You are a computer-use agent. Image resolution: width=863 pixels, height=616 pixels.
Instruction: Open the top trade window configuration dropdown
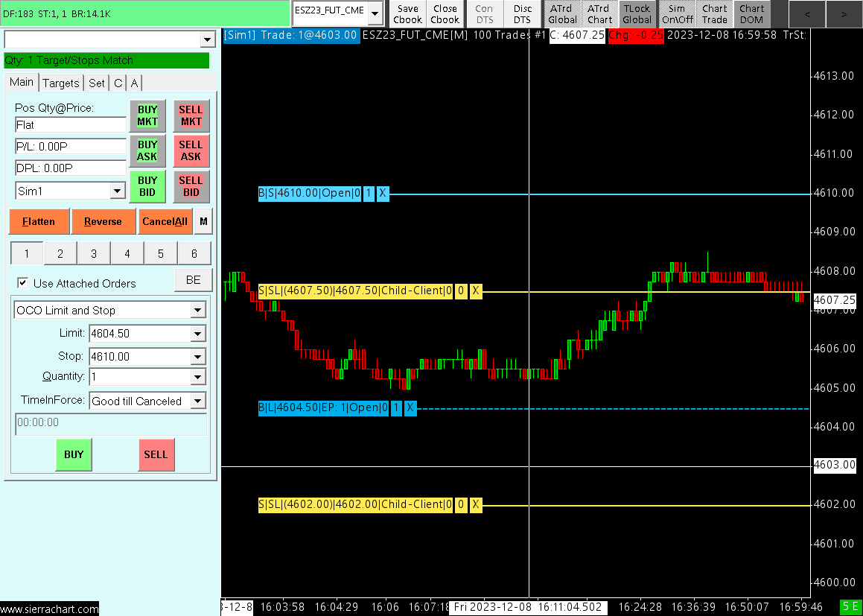pos(208,39)
